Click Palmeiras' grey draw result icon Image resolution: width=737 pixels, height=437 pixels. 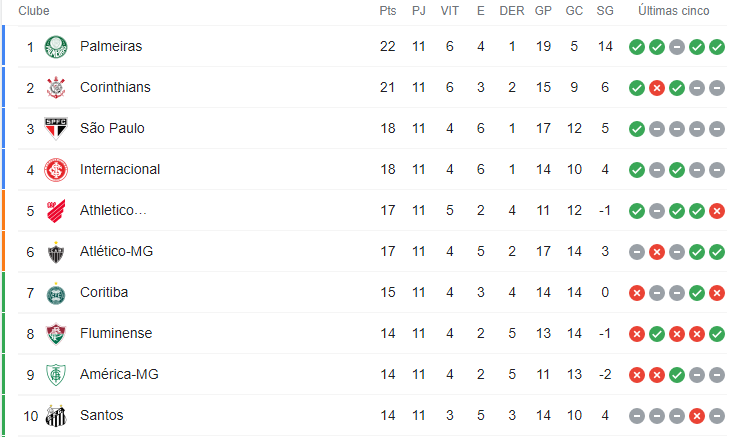(x=677, y=47)
